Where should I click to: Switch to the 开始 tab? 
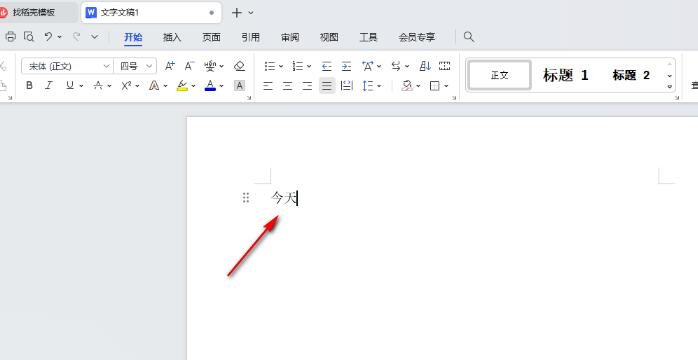[133, 37]
